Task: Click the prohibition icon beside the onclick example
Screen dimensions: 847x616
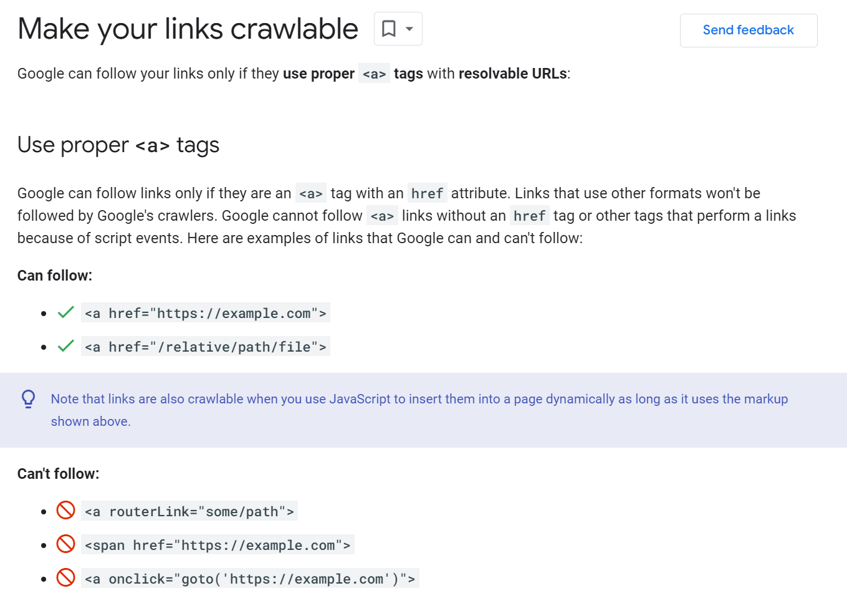Action: coord(65,577)
